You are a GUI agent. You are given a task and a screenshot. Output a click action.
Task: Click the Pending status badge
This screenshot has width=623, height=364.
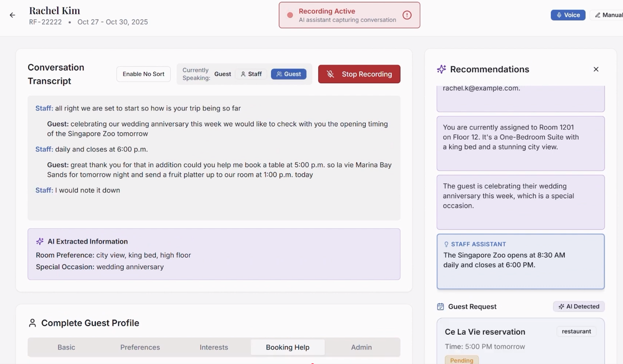click(461, 360)
